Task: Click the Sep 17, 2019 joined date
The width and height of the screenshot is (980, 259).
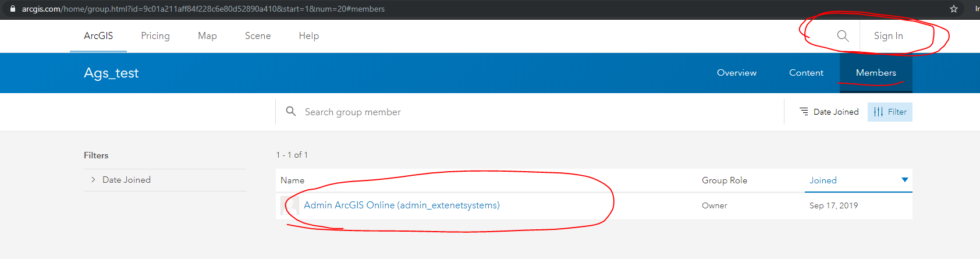Action: click(833, 205)
